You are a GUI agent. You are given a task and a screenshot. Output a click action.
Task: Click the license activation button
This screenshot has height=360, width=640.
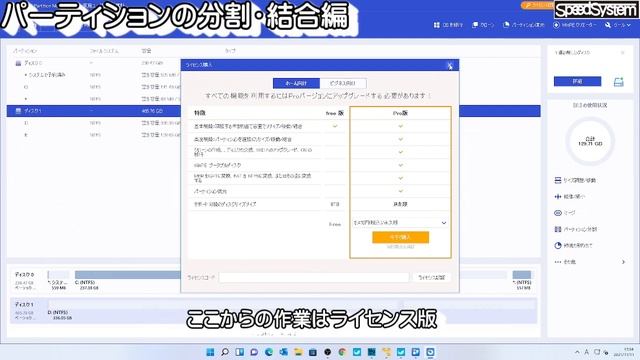point(431,278)
